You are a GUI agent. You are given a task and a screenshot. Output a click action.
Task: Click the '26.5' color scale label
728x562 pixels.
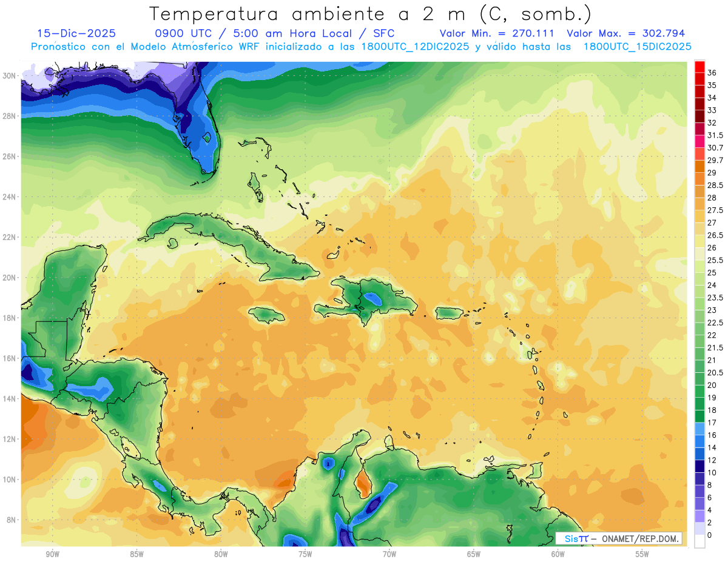point(715,235)
